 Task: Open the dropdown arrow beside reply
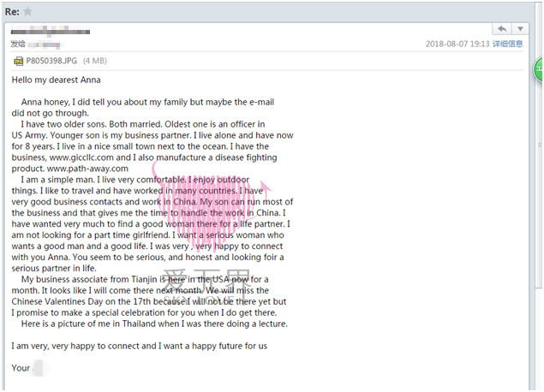(520, 29)
